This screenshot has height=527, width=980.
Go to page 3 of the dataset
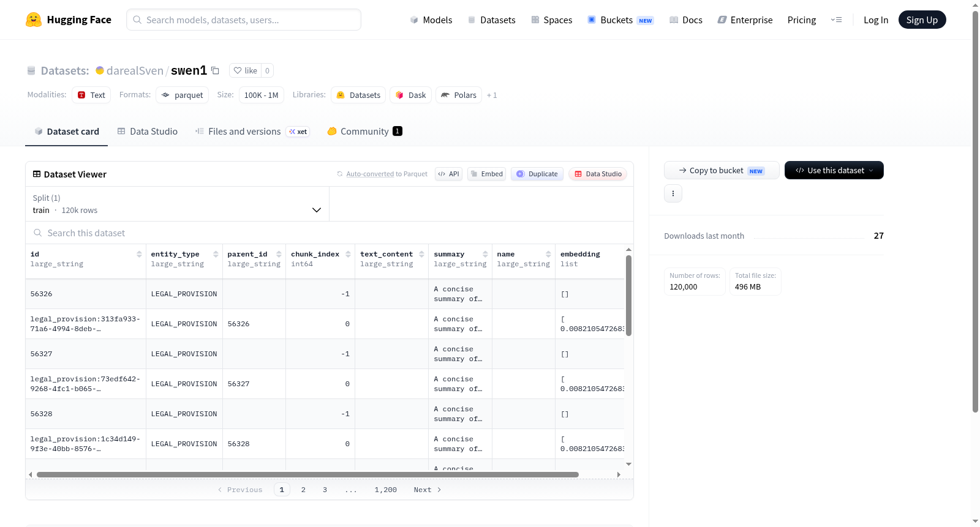pyautogui.click(x=325, y=490)
